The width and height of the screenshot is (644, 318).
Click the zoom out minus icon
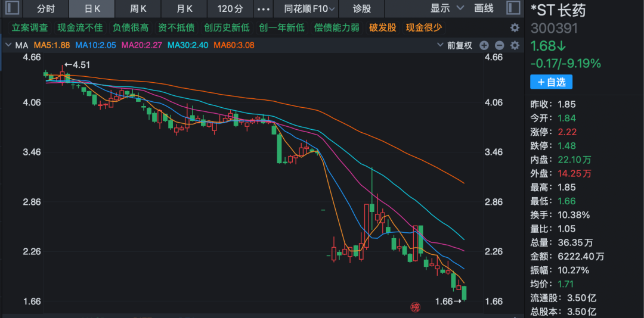click(499, 45)
